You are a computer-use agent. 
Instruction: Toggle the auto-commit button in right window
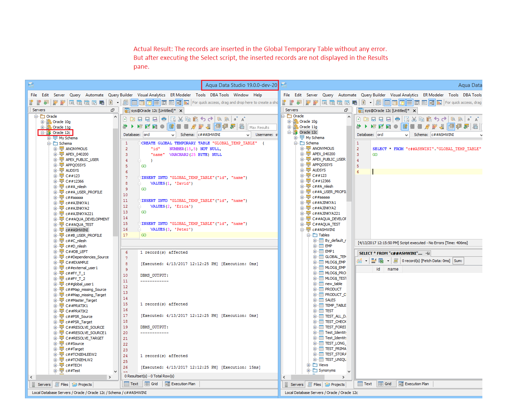(405, 126)
